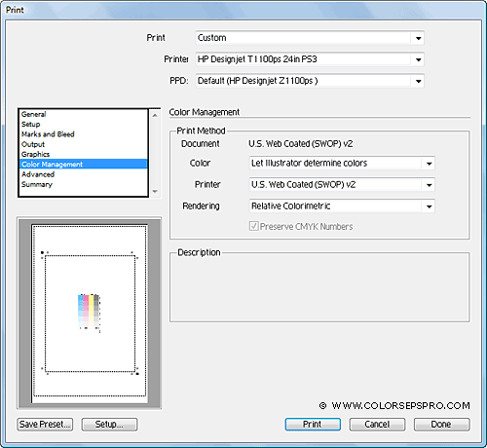Click the page preview thumbnail

pos(90,314)
